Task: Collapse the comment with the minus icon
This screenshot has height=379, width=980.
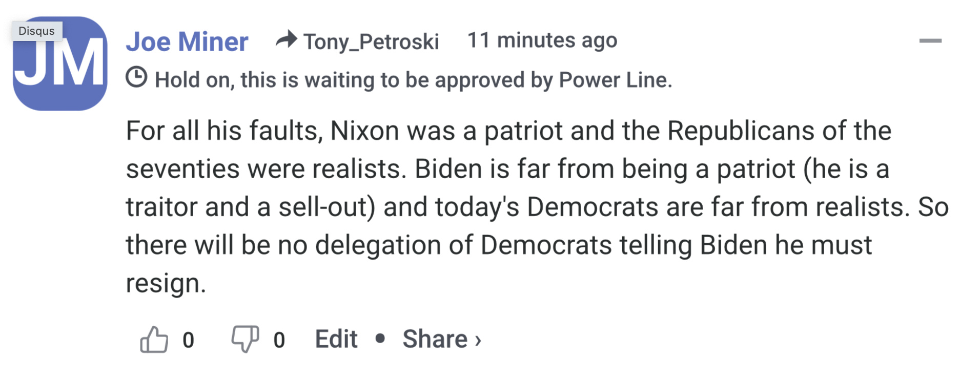Action: [x=930, y=40]
